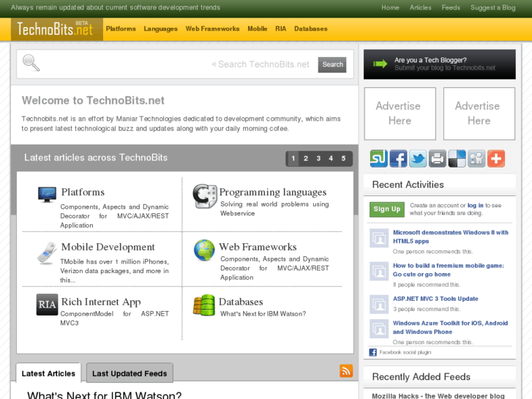Image resolution: width=532 pixels, height=399 pixels.
Task: Click the green arrow blogger icon
Action: [380, 64]
